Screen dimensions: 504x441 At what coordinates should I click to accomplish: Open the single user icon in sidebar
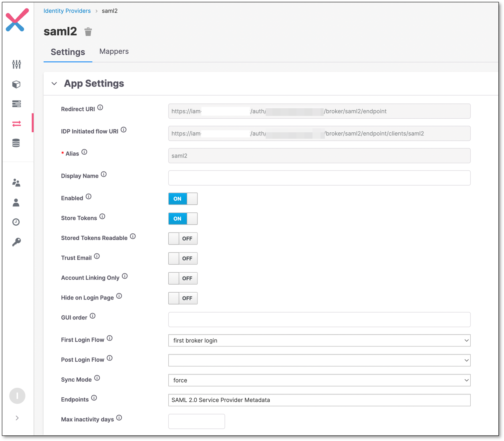(16, 202)
